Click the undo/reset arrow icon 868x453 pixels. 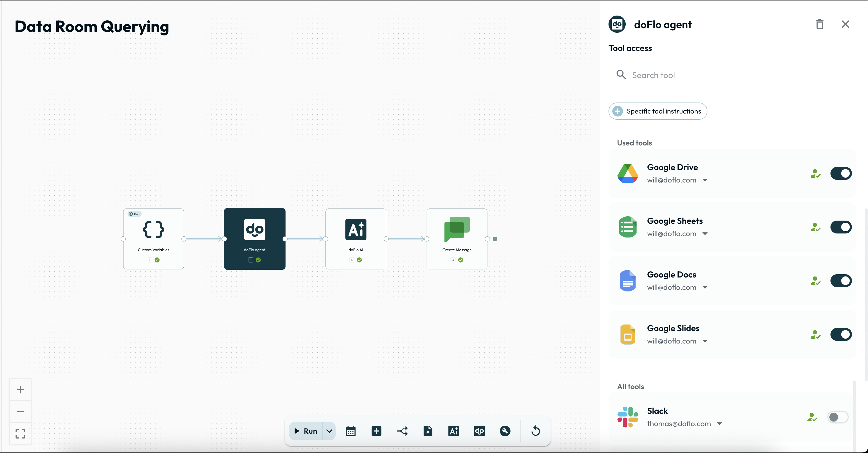click(x=535, y=431)
